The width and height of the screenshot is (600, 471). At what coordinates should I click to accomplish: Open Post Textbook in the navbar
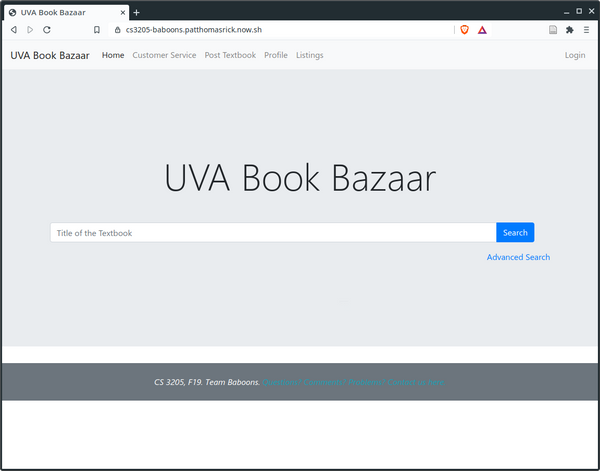(230, 55)
